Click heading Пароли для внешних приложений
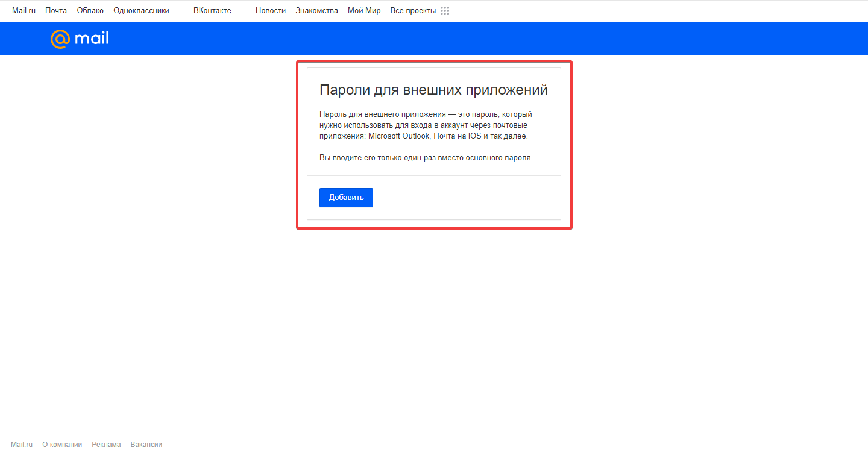The image size is (868, 453). [433, 90]
